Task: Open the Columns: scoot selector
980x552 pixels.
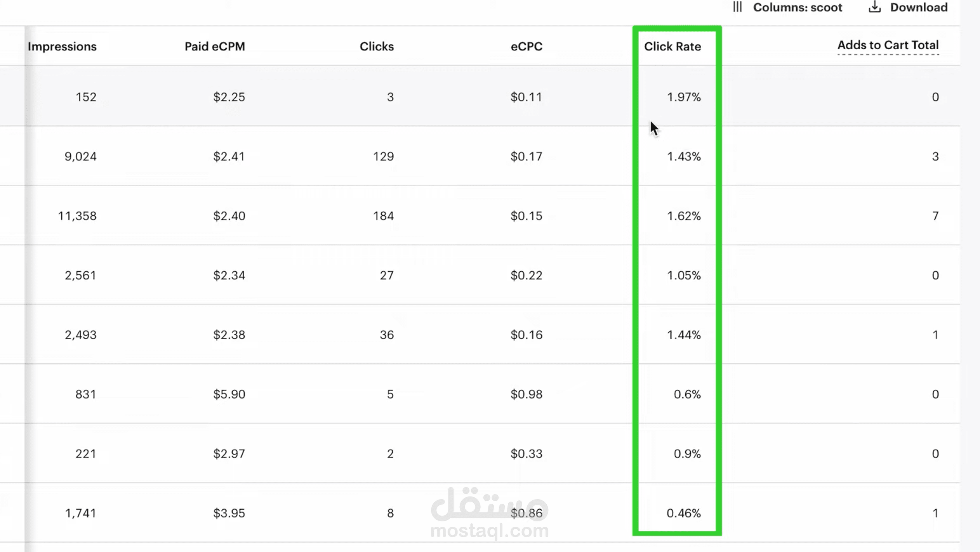Action: pyautogui.click(x=787, y=7)
